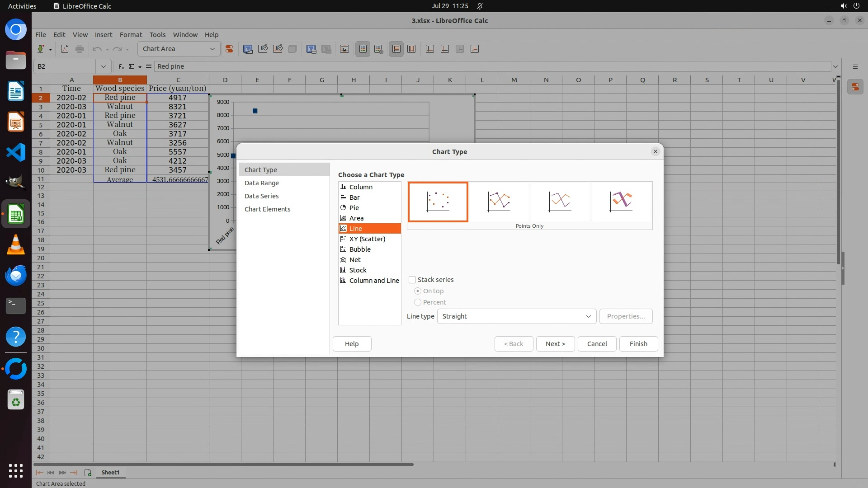
Task: Enable the Stack series checkbox
Action: coord(412,280)
